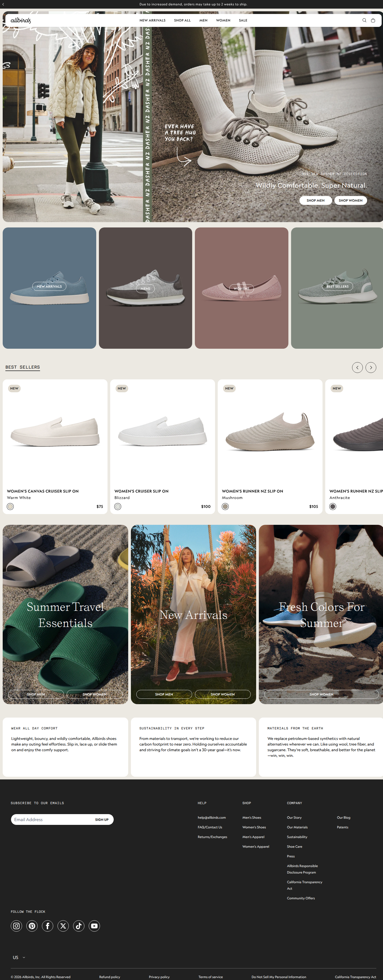
Task: Click Shop Women under New Arrivals banner
Action: [223, 694]
